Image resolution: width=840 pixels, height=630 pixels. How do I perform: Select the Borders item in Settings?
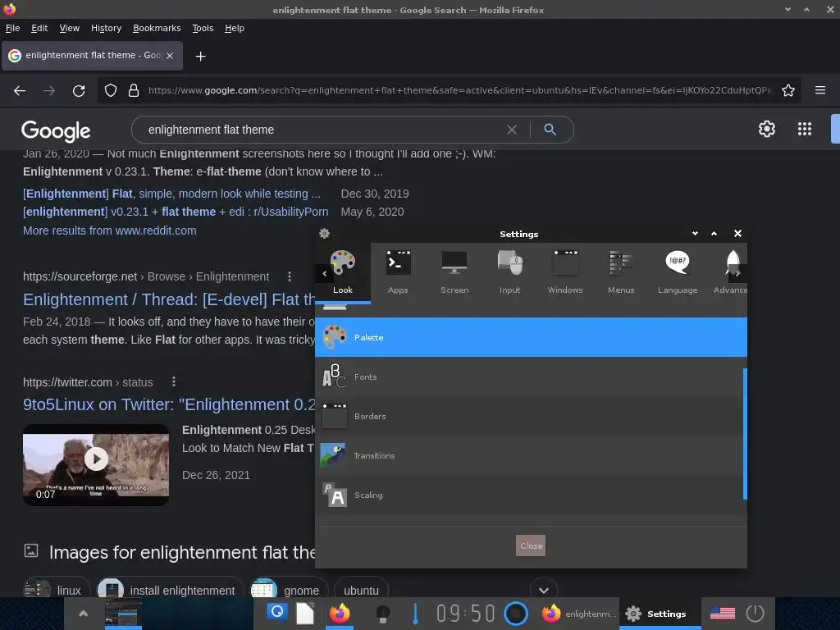pos(529,416)
